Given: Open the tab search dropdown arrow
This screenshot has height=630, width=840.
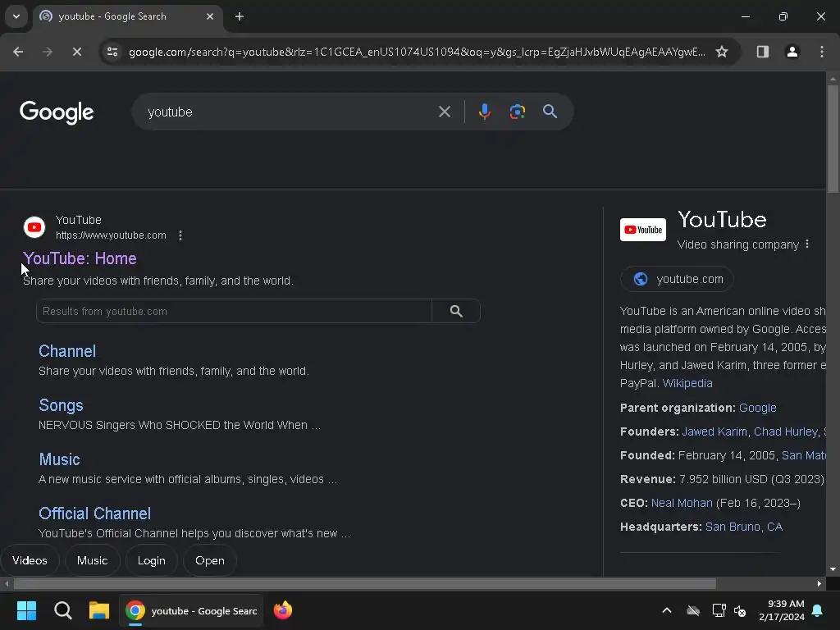Looking at the screenshot, I should (16, 16).
